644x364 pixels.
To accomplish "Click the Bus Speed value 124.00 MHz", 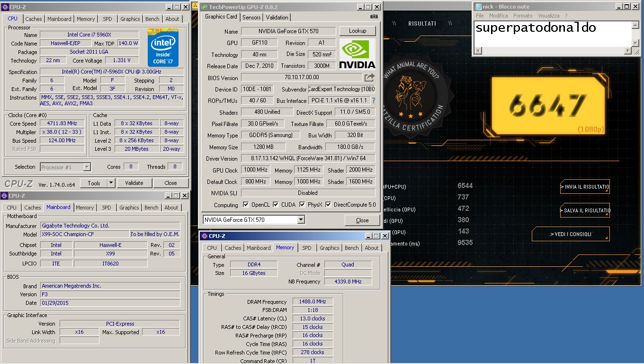I will pyautogui.click(x=63, y=141).
